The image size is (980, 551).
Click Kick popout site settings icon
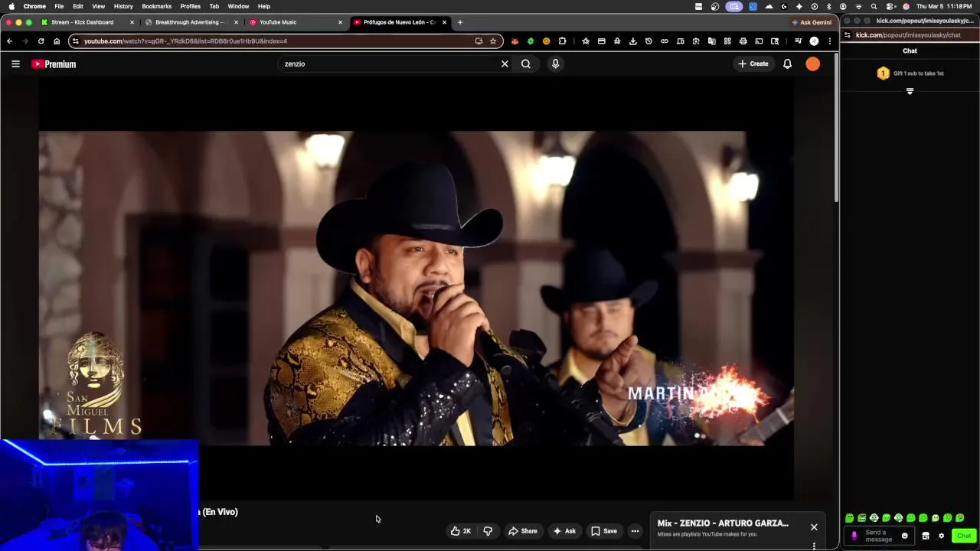[x=847, y=35]
